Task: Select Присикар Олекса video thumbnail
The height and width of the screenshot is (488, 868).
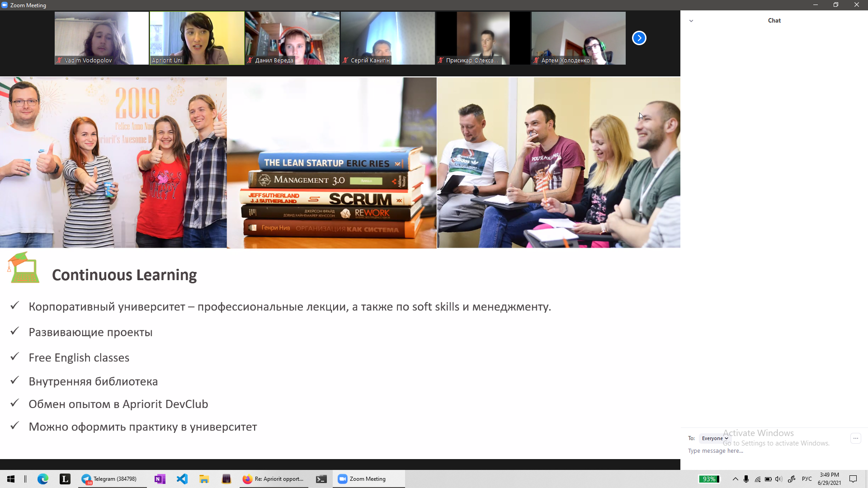Action: 483,38
